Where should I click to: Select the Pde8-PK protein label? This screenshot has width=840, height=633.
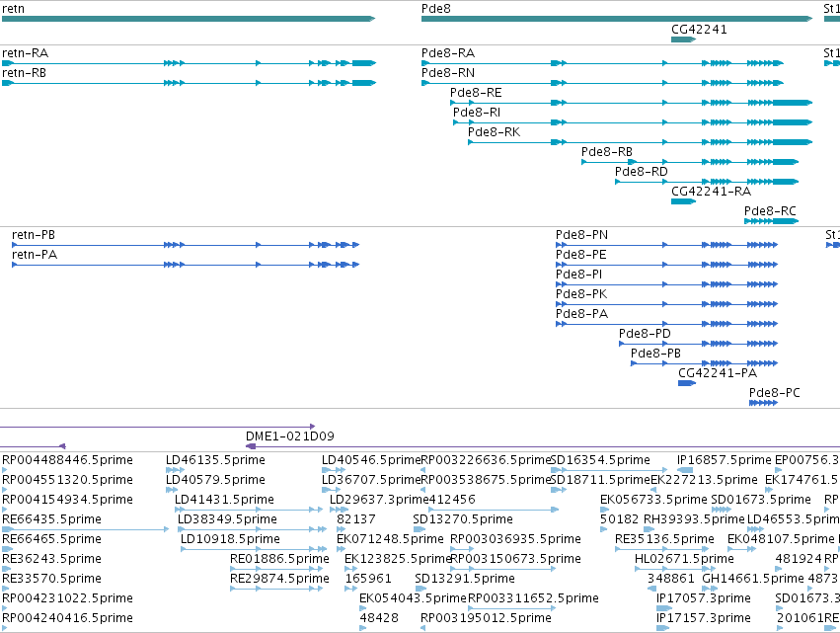click(581, 294)
